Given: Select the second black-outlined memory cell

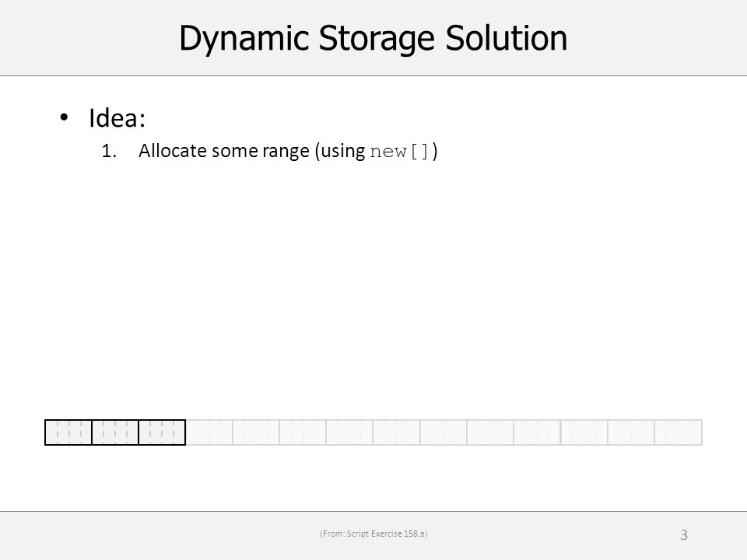Looking at the screenshot, I should [x=115, y=432].
